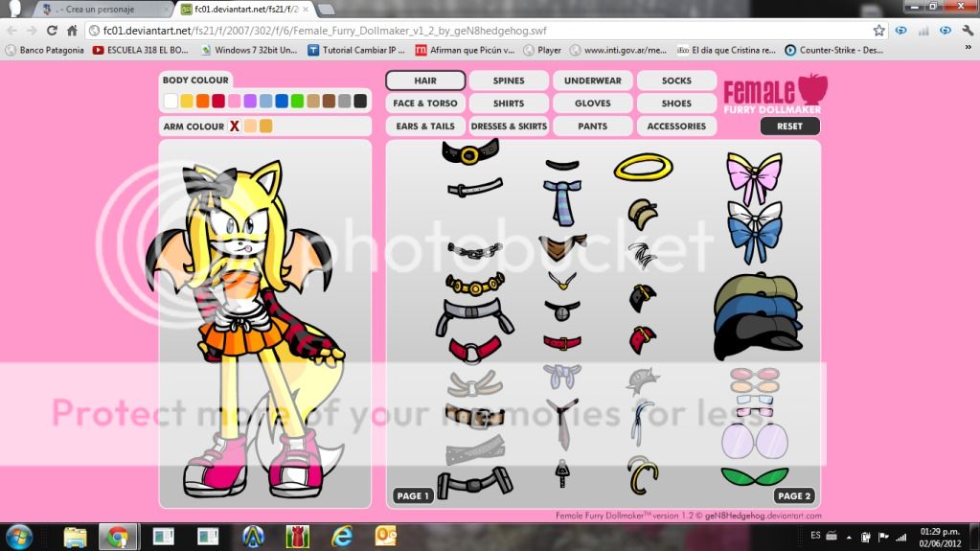
Task: Reload the page in the browser
Action: click(52, 30)
